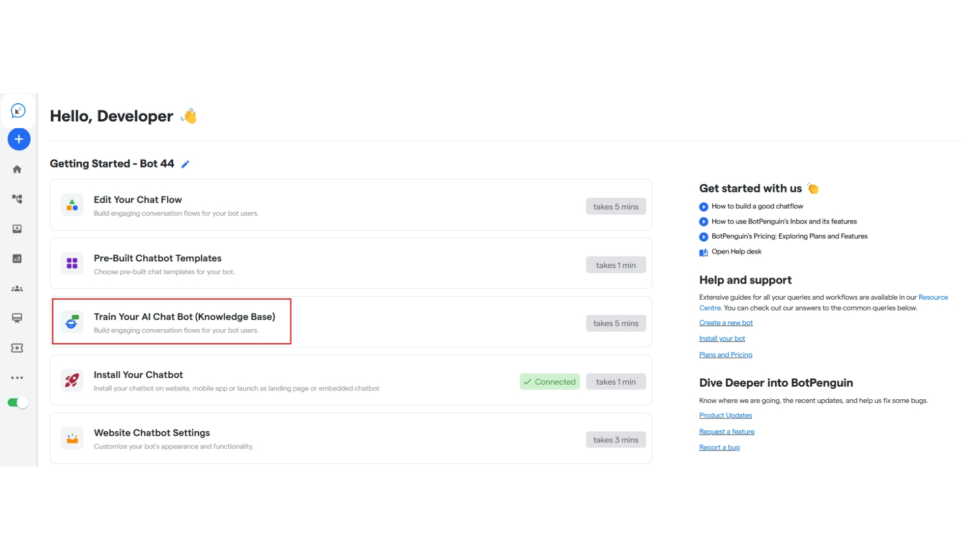The width and height of the screenshot is (968, 560).
Task: Click play icon beside Inbox tutorial
Action: [703, 222]
